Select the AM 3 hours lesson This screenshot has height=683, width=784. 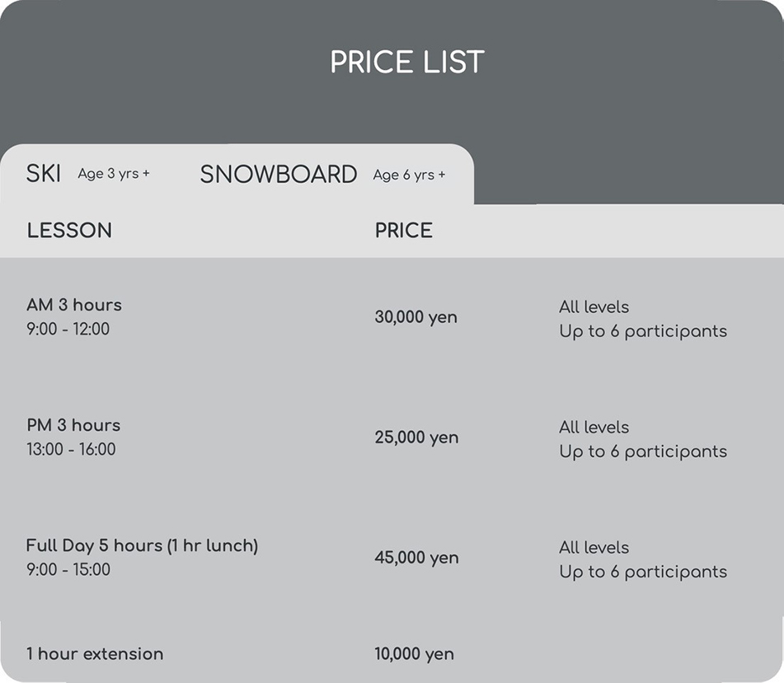74,305
